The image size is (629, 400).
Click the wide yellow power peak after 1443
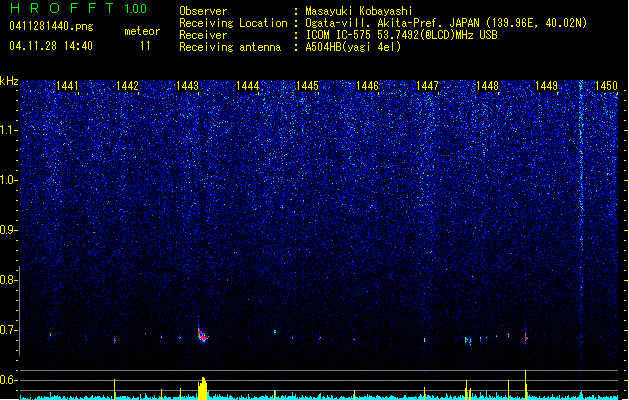203,388
